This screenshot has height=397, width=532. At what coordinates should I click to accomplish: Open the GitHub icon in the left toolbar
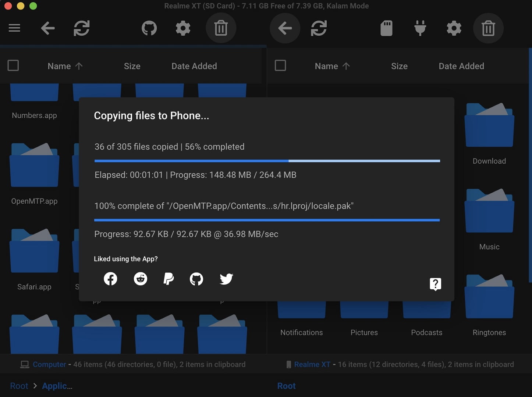click(149, 28)
